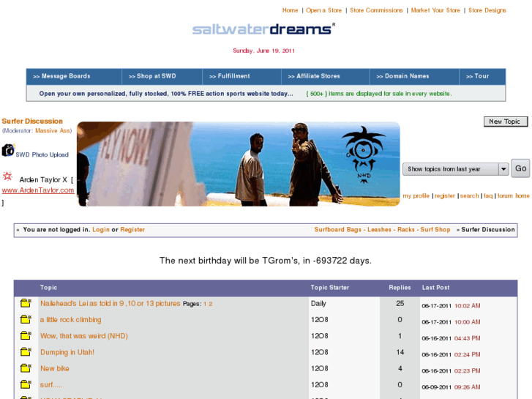The height and width of the screenshot is (399, 532).
Task: Click the saltwaterdreams logo
Action: 263,29
